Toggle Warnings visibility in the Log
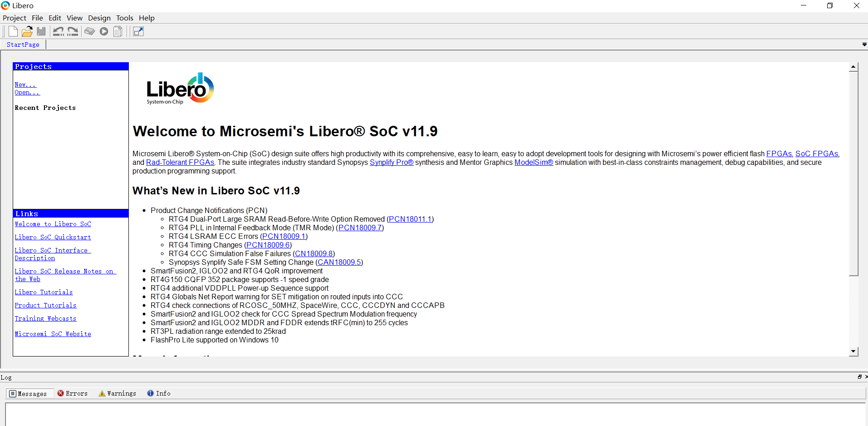 click(x=117, y=393)
